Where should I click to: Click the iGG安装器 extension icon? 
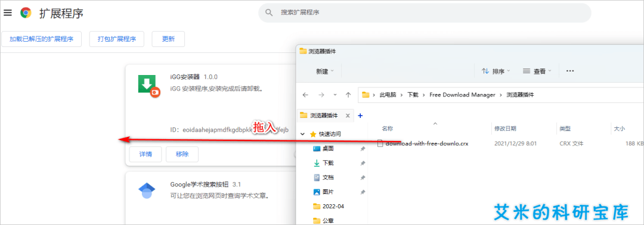[148, 85]
